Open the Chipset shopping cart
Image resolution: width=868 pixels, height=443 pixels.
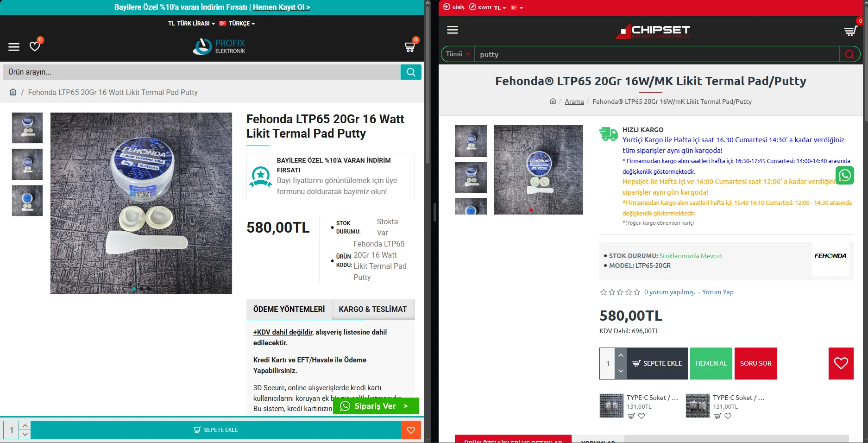click(850, 31)
